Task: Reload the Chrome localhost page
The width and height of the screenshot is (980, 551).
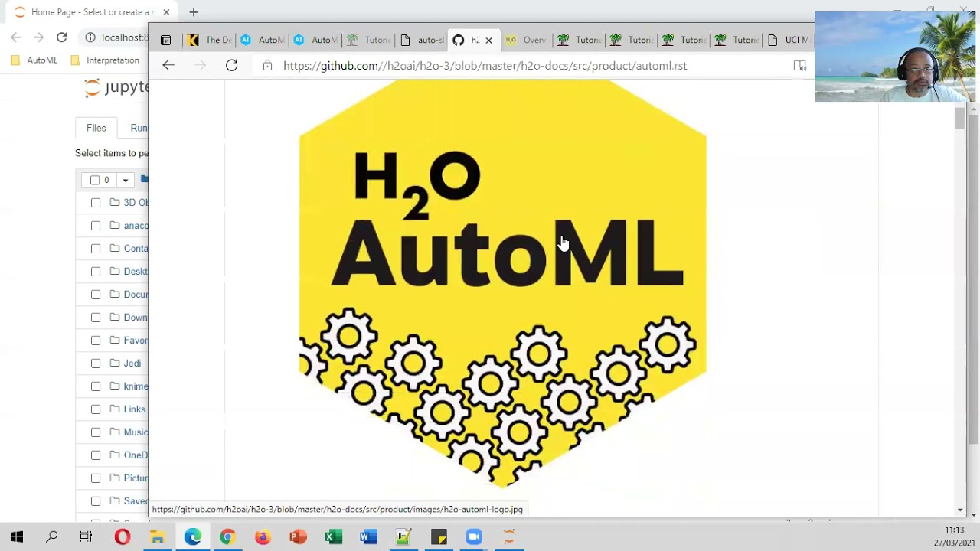Action: [61, 37]
